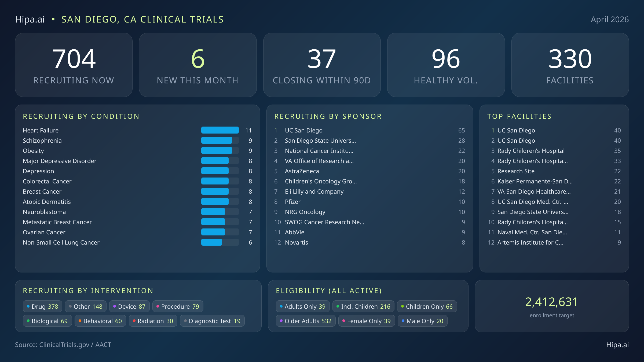Select the 37 Closing Within 90D card
The image size is (644, 362).
click(x=322, y=65)
